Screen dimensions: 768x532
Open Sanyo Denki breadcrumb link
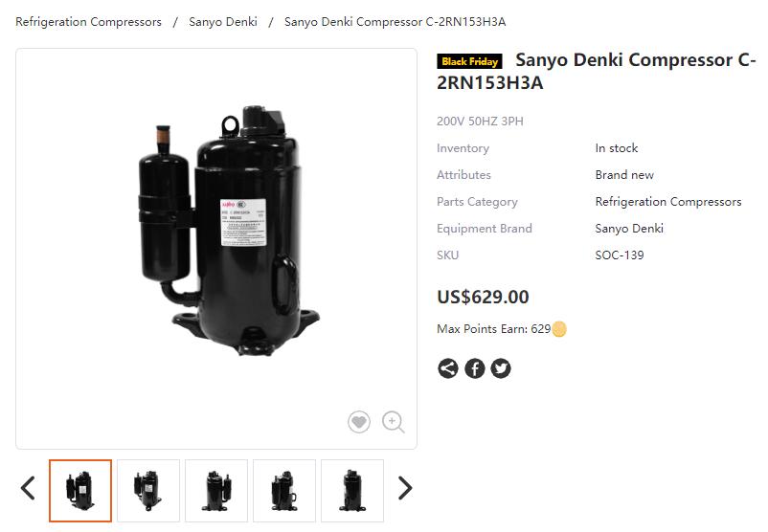click(223, 22)
